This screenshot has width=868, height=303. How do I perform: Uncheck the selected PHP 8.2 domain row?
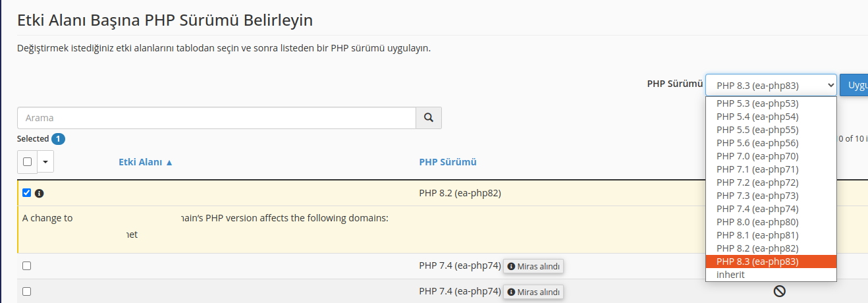(26, 193)
